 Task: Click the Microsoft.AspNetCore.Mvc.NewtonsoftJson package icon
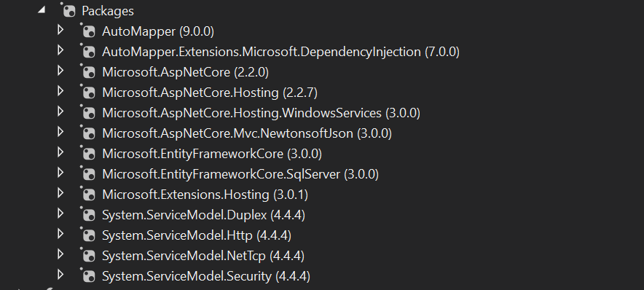88,133
